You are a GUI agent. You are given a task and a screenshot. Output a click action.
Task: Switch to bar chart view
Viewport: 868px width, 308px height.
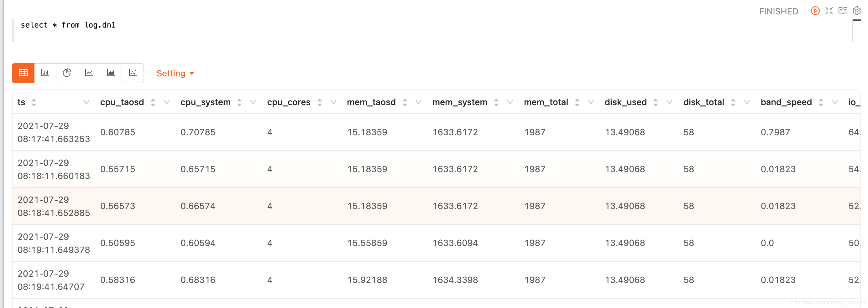tap(45, 73)
